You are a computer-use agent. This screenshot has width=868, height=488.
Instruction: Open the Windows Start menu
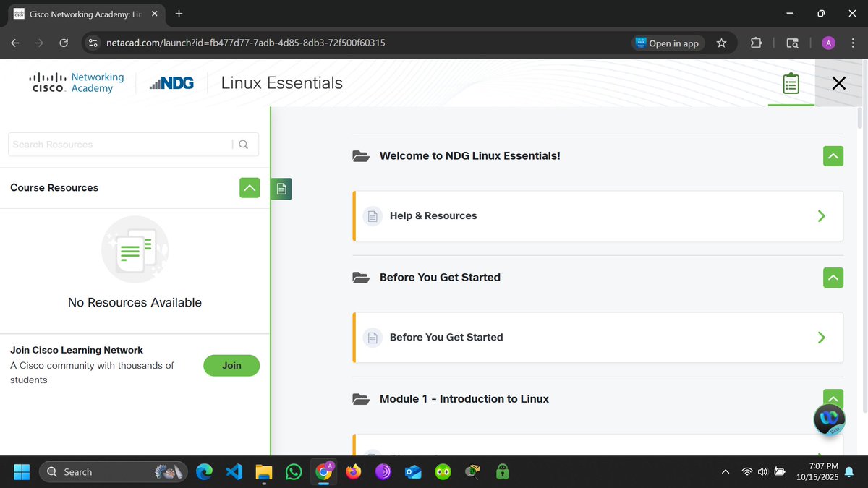tap(22, 471)
